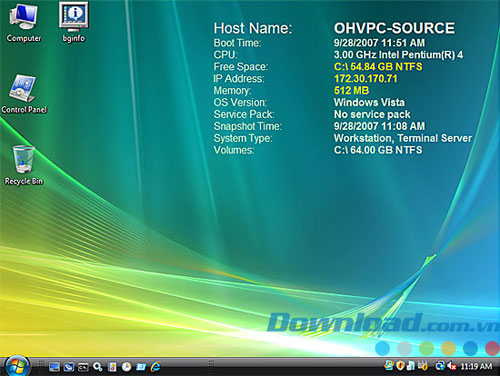Screen dimensions: 500x376
Task: Click the 11:19 AM taskbar clock
Action: tap(476, 366)
